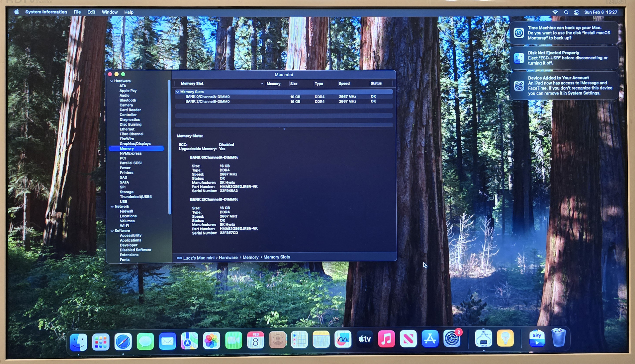Open the Messages app in the Dock
This screenshot has height=364, width=635.
145,341
